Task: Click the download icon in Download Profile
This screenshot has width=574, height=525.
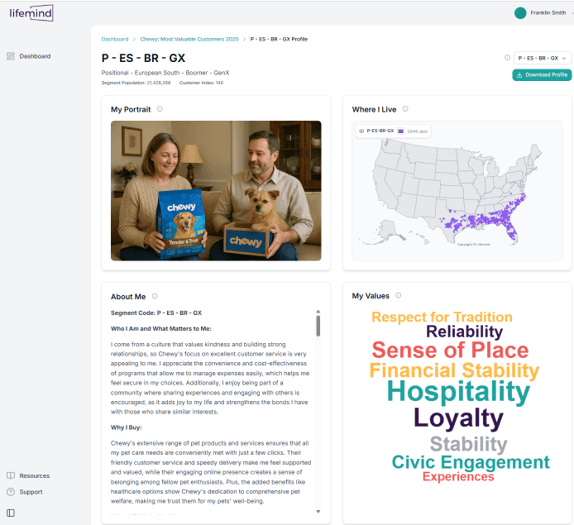Action: point(519,75)
